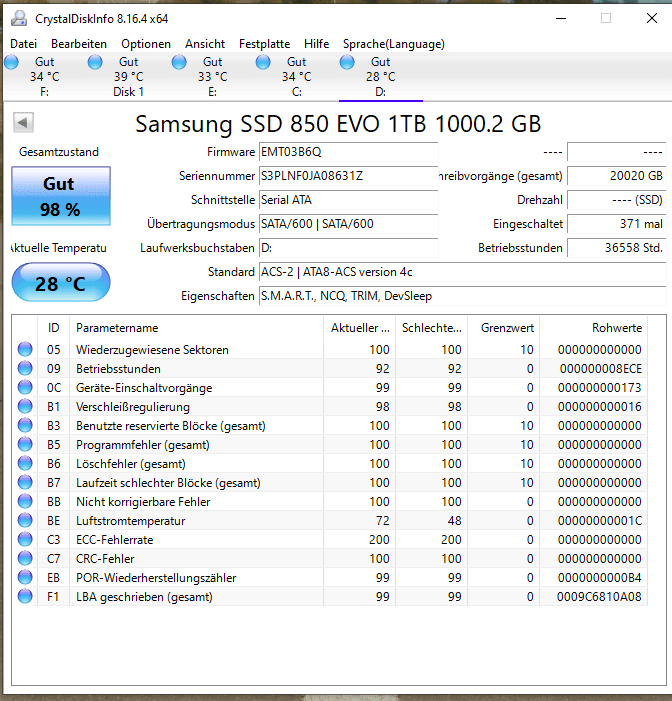Switch to disk E: 33 °C tab
The width and height of the screenshot is (672, 701).
213,76
